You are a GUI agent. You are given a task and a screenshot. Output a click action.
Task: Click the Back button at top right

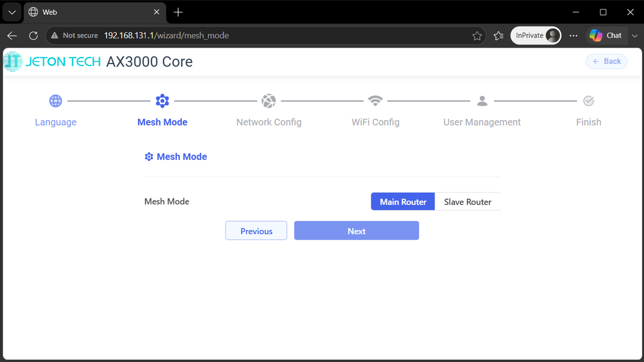[606, 61]
